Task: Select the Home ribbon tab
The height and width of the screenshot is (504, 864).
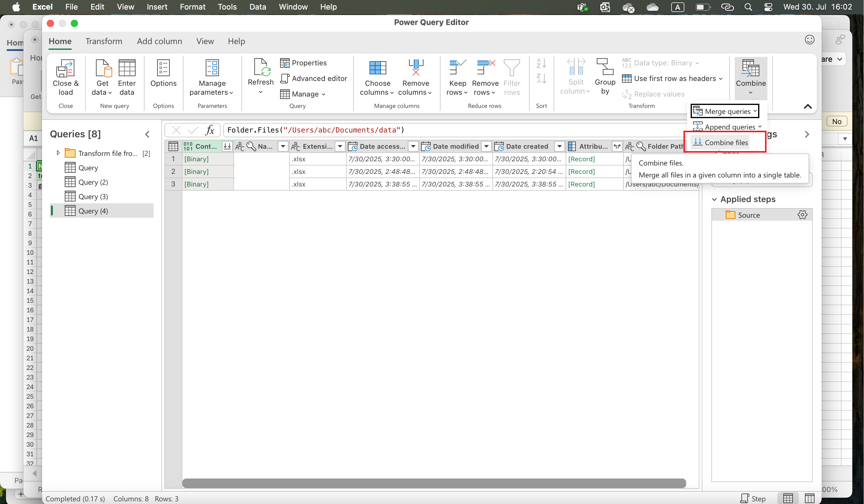Action: pos(60,41)
